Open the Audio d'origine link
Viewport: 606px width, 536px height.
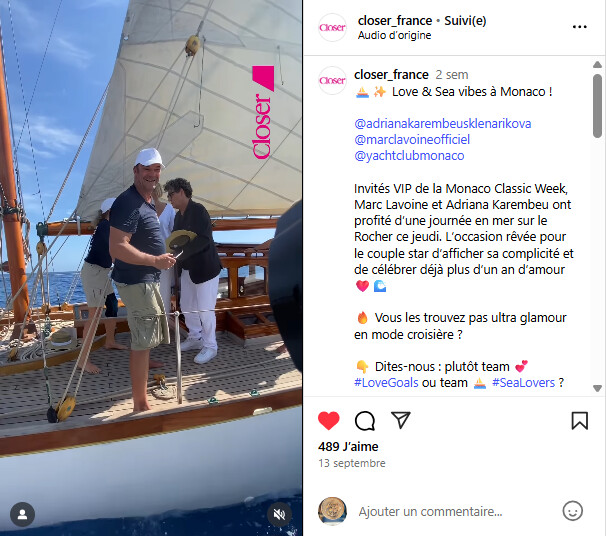(x=394, y=35)
